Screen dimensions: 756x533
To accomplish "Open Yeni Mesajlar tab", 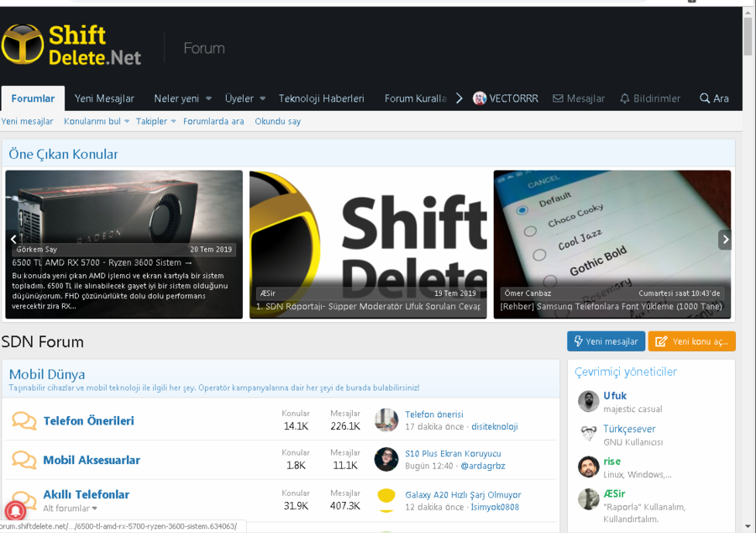I will [104, 98].
